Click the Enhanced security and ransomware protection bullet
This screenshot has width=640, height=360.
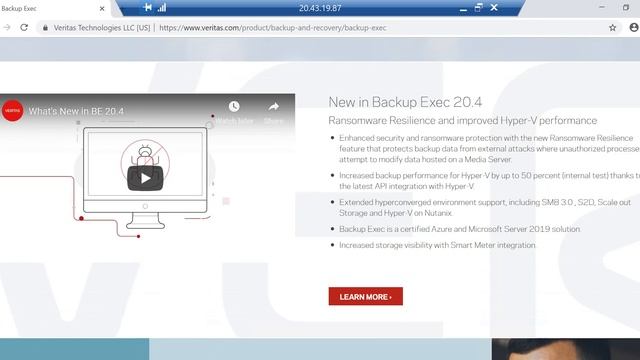point(489,149)
